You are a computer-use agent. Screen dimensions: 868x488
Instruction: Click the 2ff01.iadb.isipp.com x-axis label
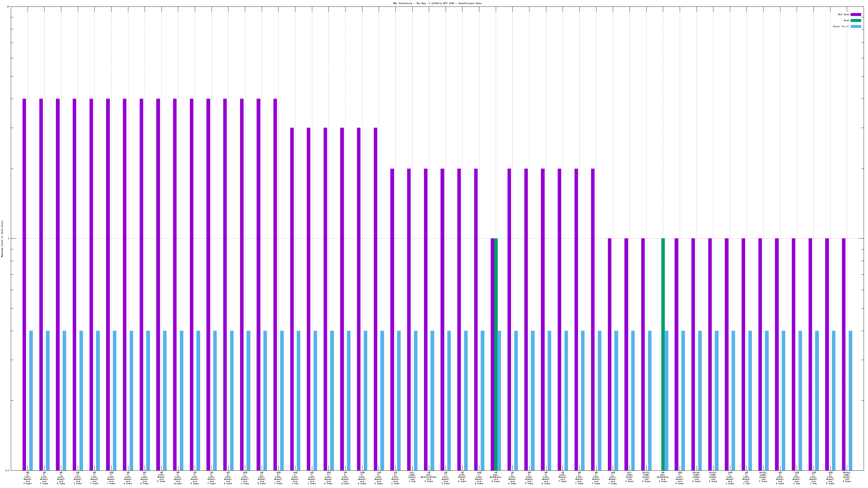646,477
